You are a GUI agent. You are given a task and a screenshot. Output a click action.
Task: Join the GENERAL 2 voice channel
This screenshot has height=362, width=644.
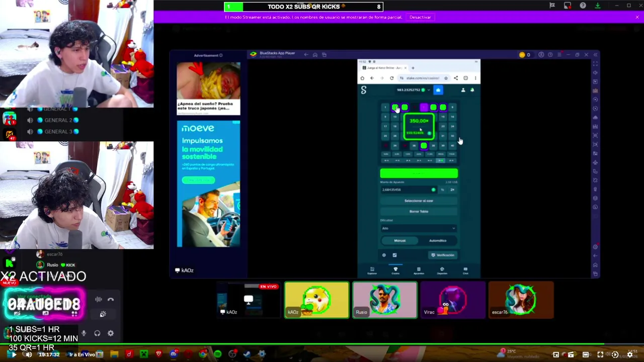54,120
